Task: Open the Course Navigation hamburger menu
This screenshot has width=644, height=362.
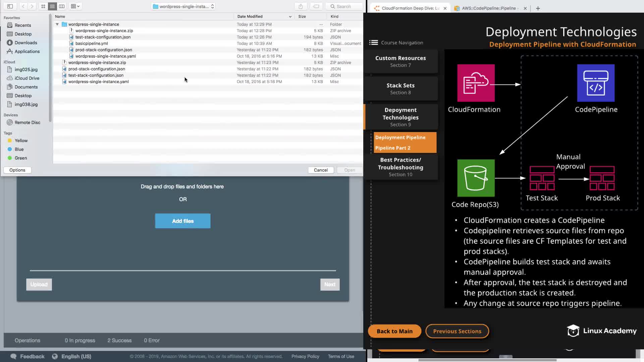Action: coord(373,43)
